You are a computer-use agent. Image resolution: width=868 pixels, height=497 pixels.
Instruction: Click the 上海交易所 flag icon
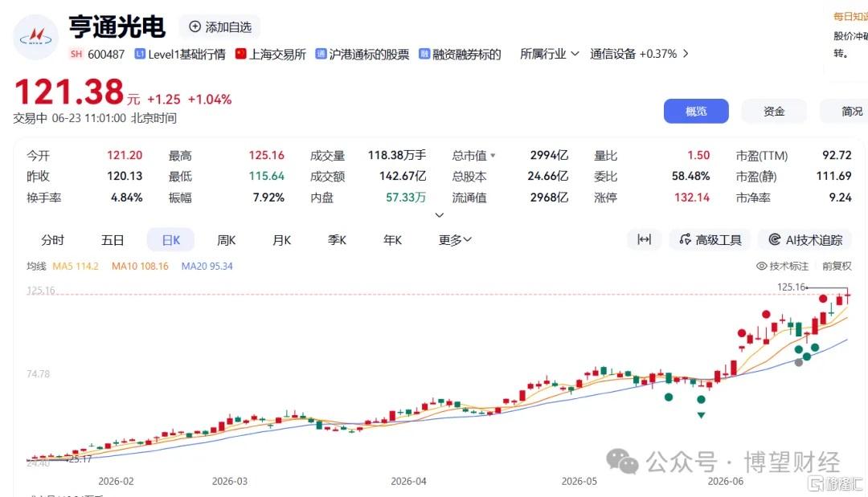pos(240,54)
